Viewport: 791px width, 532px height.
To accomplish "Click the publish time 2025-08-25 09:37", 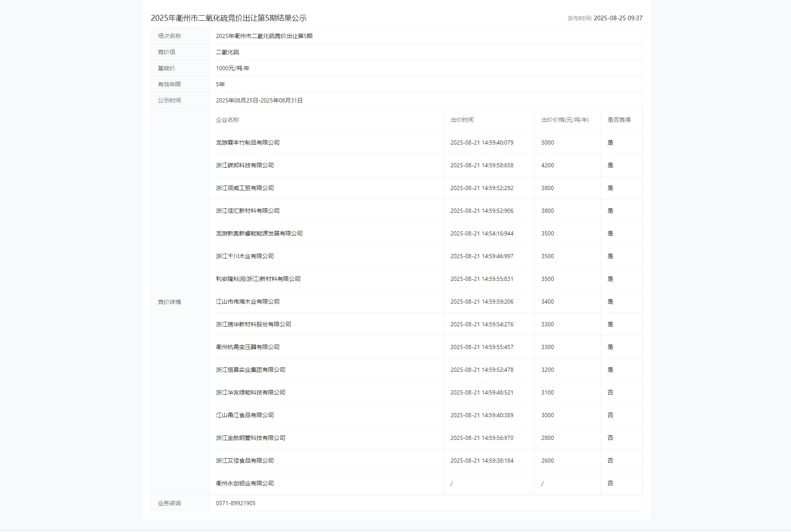I will coord(617,18).
